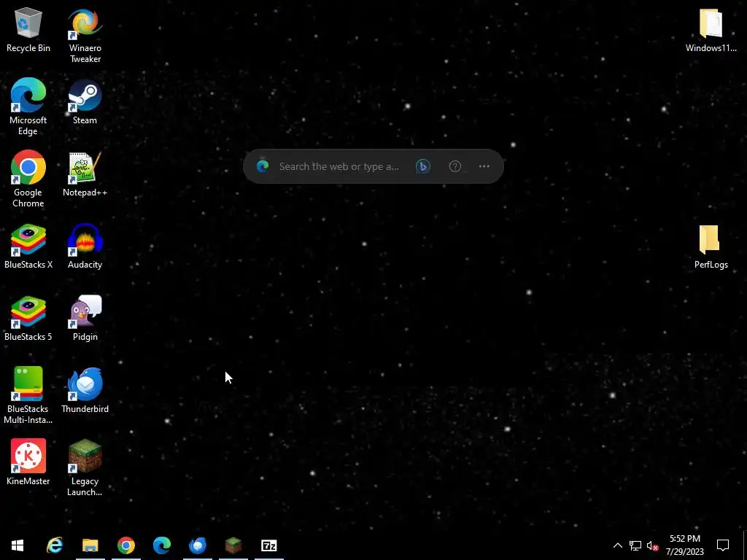Select the Thunderbird desktop shortcut

(x=85, y=390)
